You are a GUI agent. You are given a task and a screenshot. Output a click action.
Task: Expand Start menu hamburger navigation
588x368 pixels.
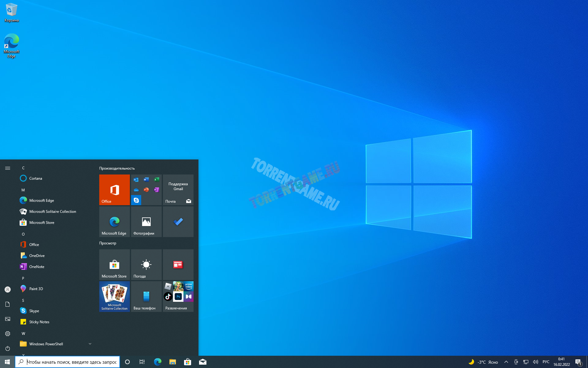point(8,168)
